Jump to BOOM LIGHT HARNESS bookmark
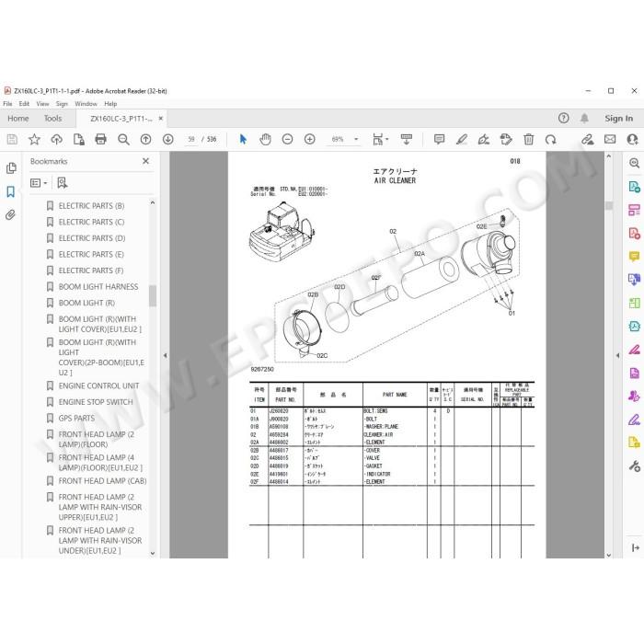This screenshot has height=644, width=644. point(98,287)
